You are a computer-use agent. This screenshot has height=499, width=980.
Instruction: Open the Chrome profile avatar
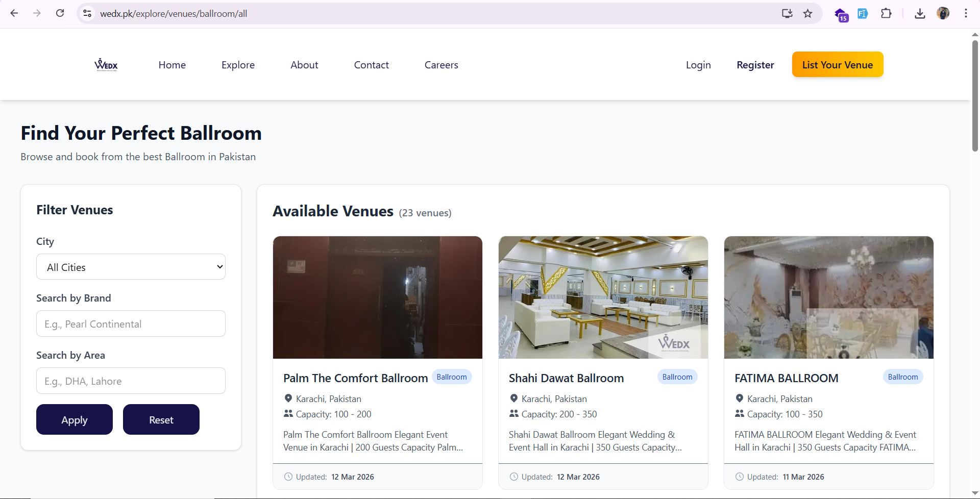943,13
